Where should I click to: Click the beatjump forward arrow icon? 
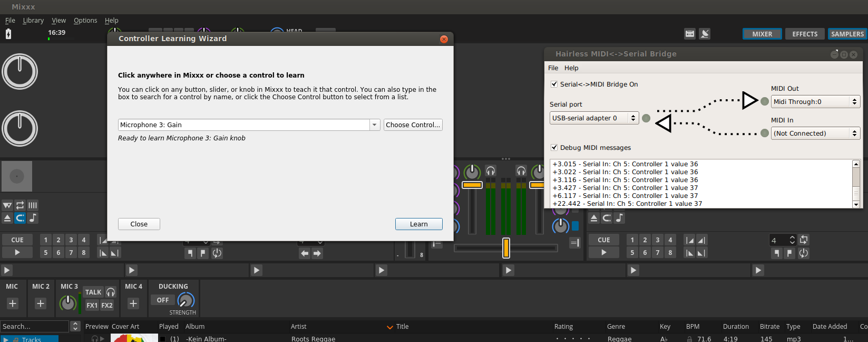point(317,253)
